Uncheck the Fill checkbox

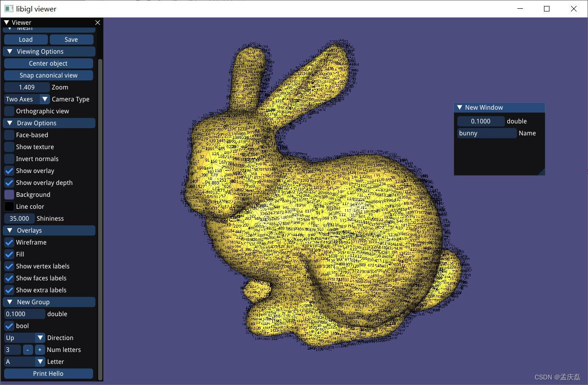9,254
